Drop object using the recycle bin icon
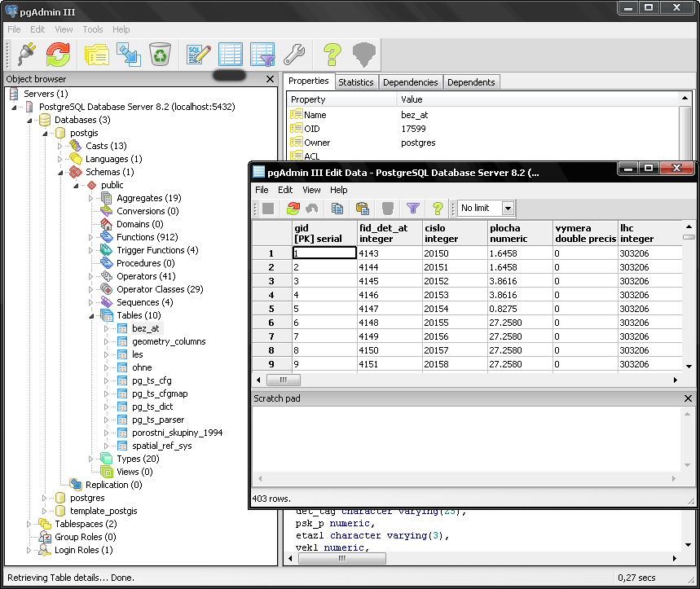Image resolution: width=700 pixels, height=589 pixels. pyautogui.click(x=160, y=55)
